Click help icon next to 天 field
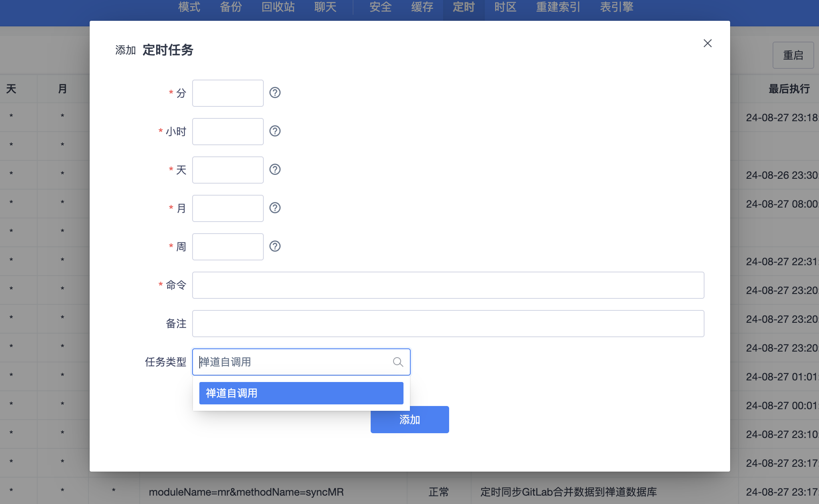819x504 pixels. click(275, 170)
